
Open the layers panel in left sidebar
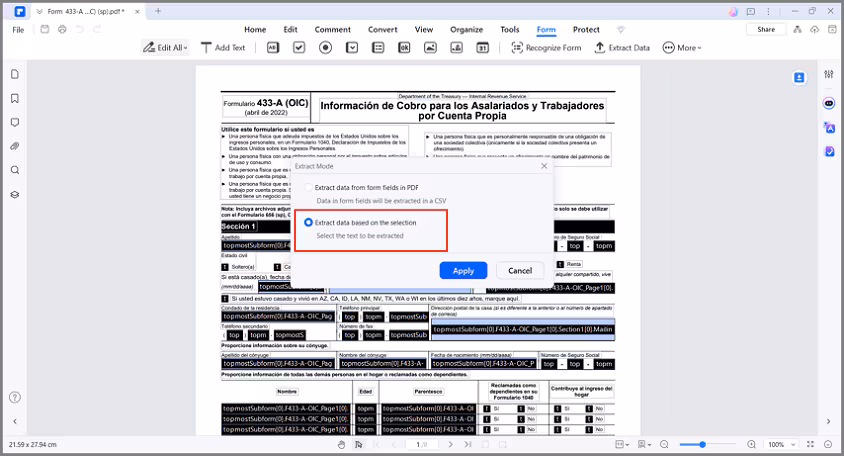pyautogui.click(x=15, y=194)
